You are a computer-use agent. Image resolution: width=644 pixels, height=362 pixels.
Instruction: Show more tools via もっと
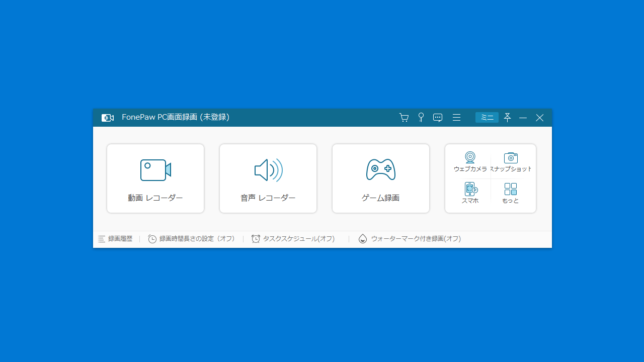[510, 193]
